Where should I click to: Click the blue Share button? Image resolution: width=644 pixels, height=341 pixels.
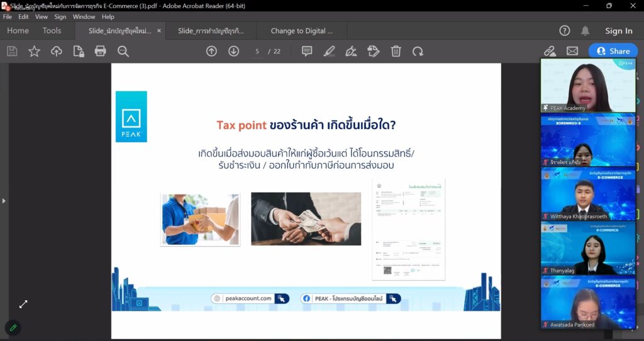click(x=613, y=51)
